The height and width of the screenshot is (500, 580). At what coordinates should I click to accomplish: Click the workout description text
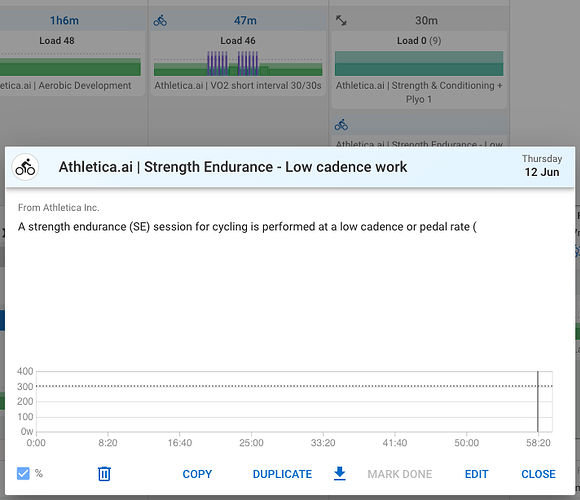click(x=247, y=227)
